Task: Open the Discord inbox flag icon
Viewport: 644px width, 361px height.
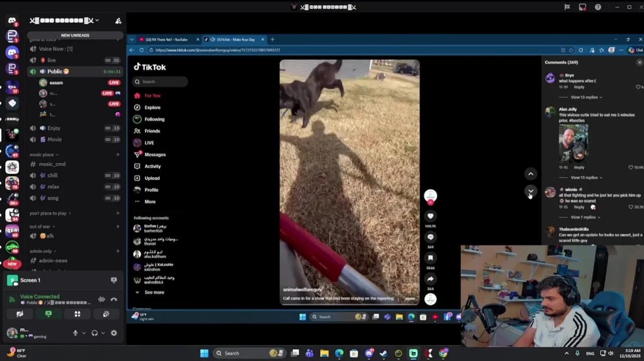Action: 567,7
